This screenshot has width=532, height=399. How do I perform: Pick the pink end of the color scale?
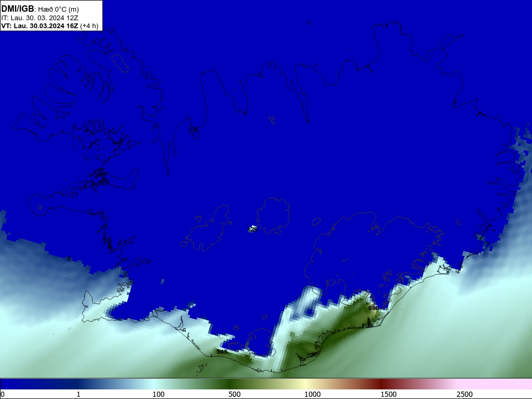495,384
